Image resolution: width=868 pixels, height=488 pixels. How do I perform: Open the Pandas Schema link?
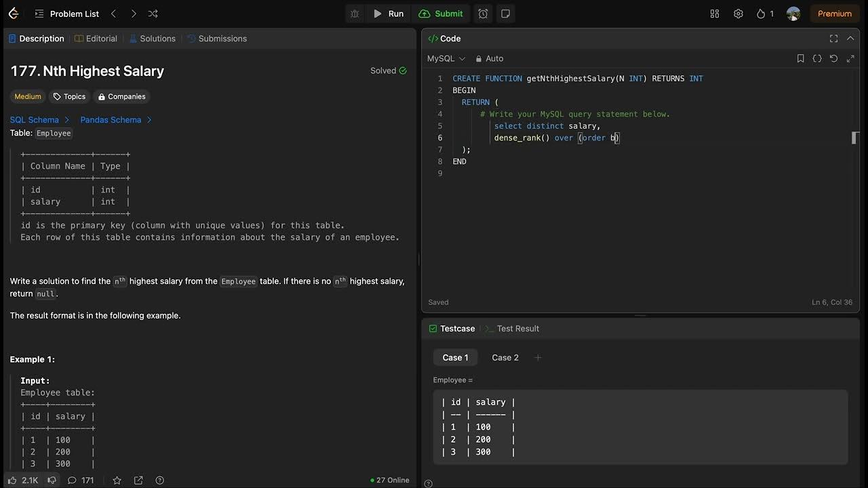coord(111,120)
